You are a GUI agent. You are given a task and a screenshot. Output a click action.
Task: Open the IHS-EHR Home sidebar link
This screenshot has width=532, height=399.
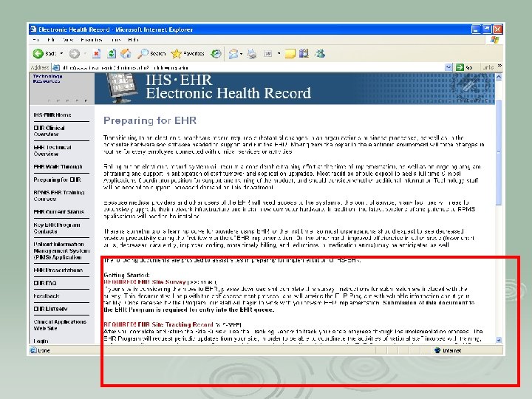coord(52,115)
